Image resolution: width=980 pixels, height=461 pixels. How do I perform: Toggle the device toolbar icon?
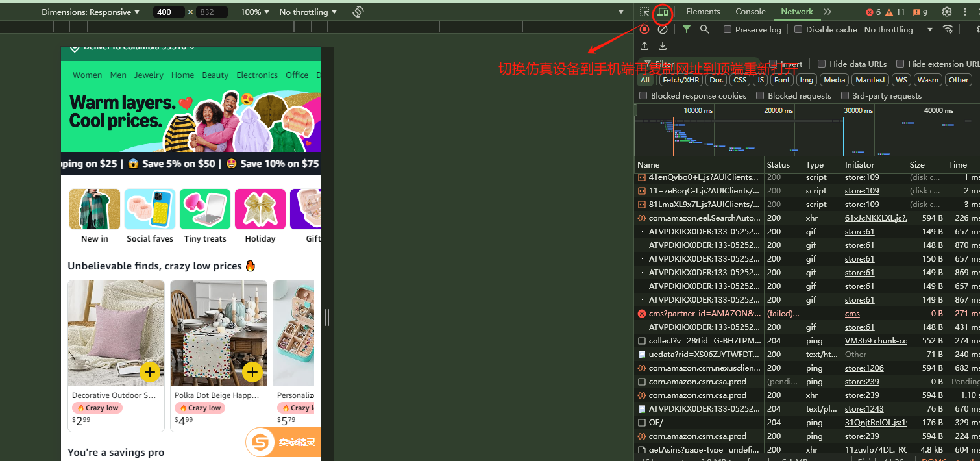coord(663,12)
